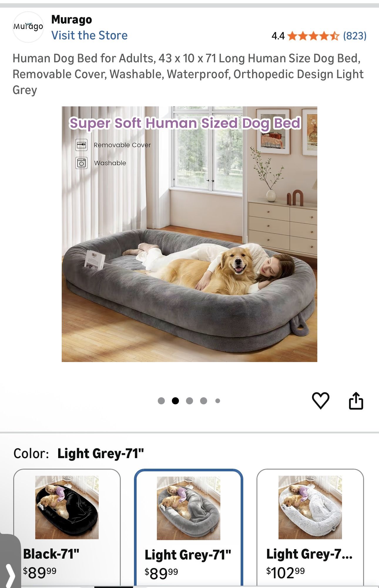Screen dimensions: 379x588
Task: Tap the product title text
Action: tap(188, 74)
